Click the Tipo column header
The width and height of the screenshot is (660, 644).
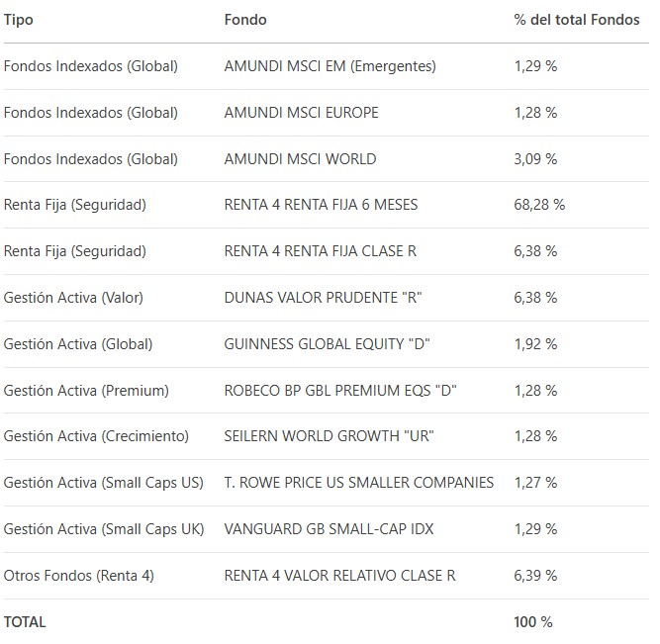point(19,20)
